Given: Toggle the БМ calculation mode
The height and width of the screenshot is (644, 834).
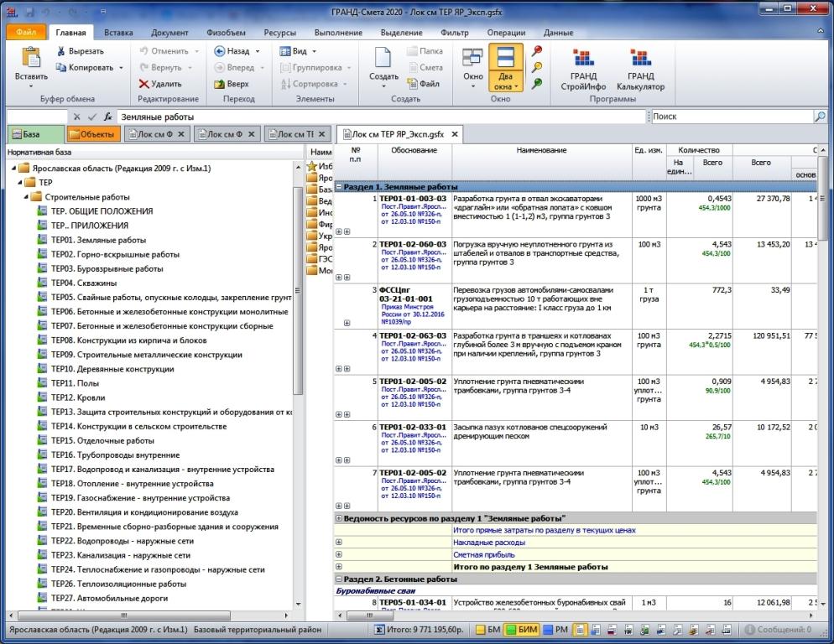Looking at the screenshot, I should click(x=487, y=630).
